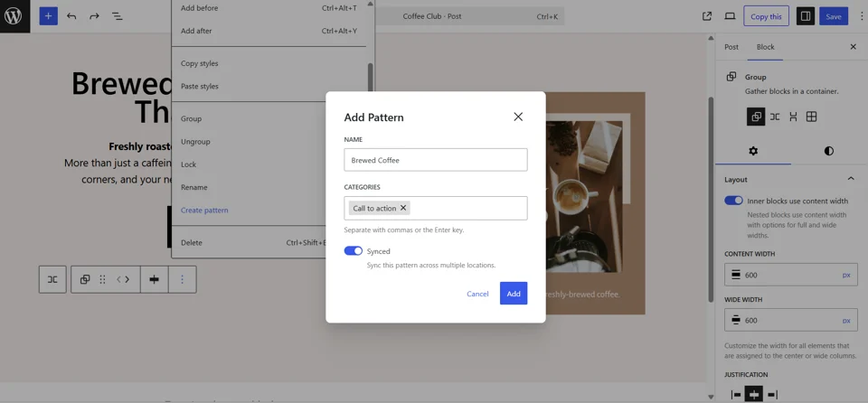
Task: Add the Brewed Coffee pattern
Action: (x=514, y=294)
